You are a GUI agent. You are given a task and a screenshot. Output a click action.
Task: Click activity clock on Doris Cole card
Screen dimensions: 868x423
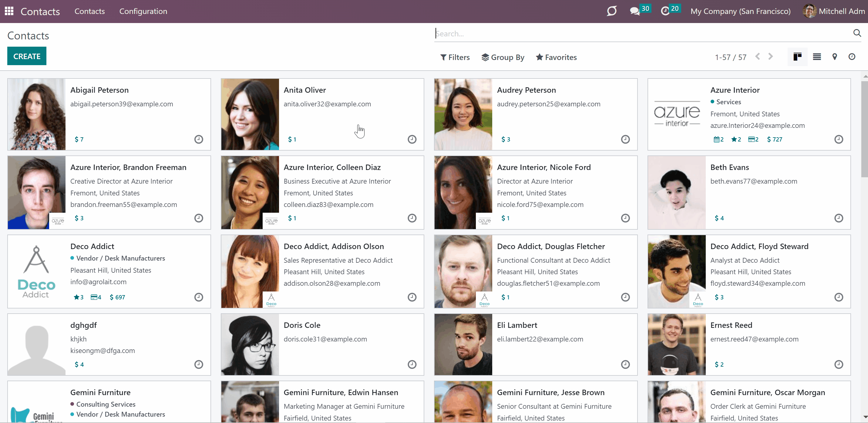tap(412, 365)
